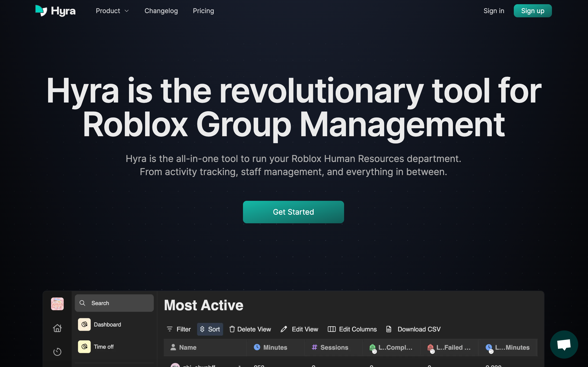The height and width of the screenshot is (367, 588).
Task: Click the Sort toolbar button
Action: click(x=210, y=329)
